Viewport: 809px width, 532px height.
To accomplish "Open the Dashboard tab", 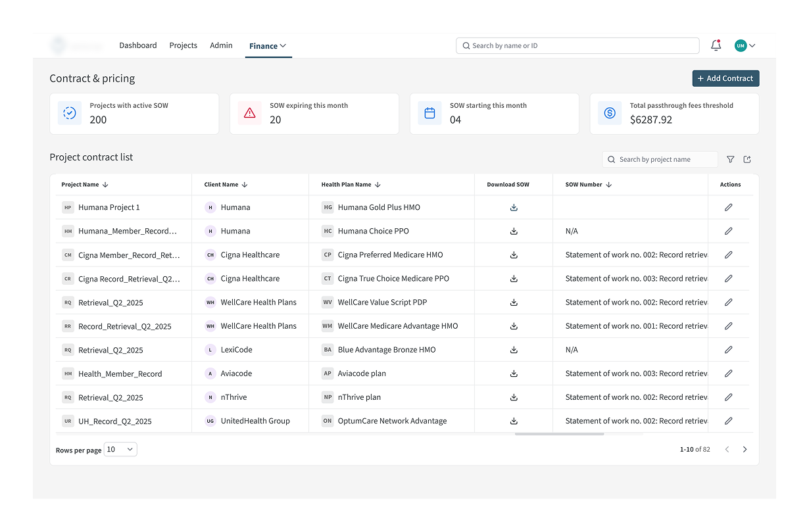I will [138, 45].
